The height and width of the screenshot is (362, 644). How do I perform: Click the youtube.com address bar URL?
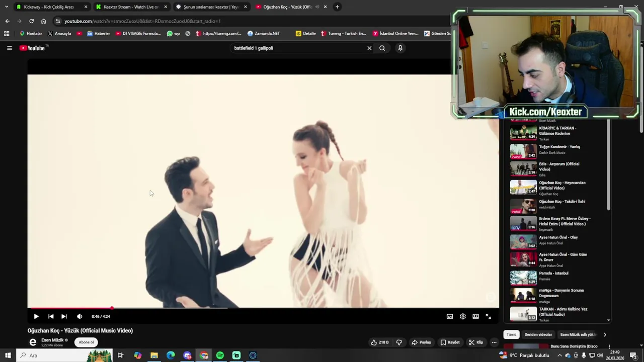point(142,21)
